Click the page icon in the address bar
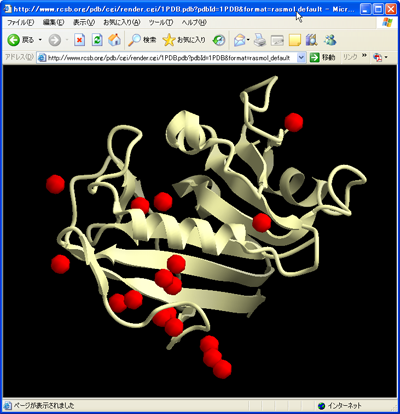Viewport: 400px width, 414px height. tap(42, 58)
